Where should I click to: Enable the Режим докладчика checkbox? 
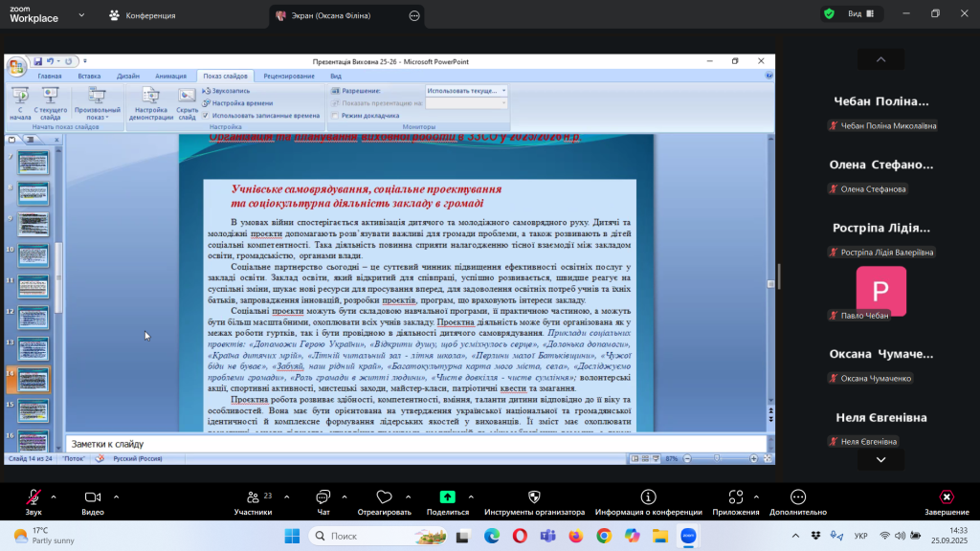(335, 115)
